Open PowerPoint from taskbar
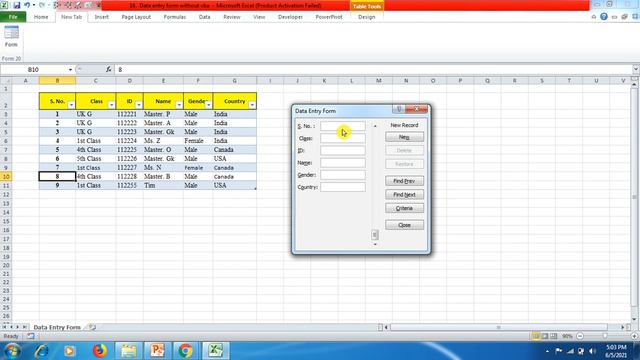 (157, 351)
